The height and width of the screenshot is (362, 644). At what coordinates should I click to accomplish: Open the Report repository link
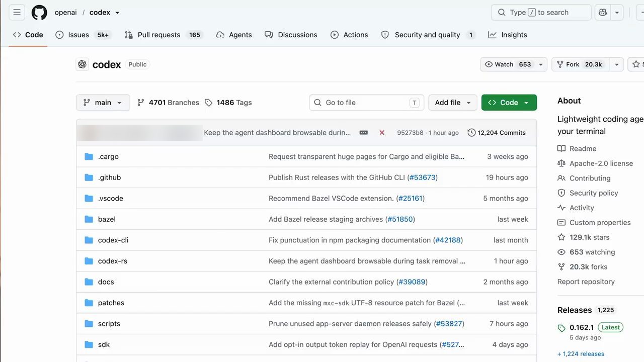click(586, 282)
